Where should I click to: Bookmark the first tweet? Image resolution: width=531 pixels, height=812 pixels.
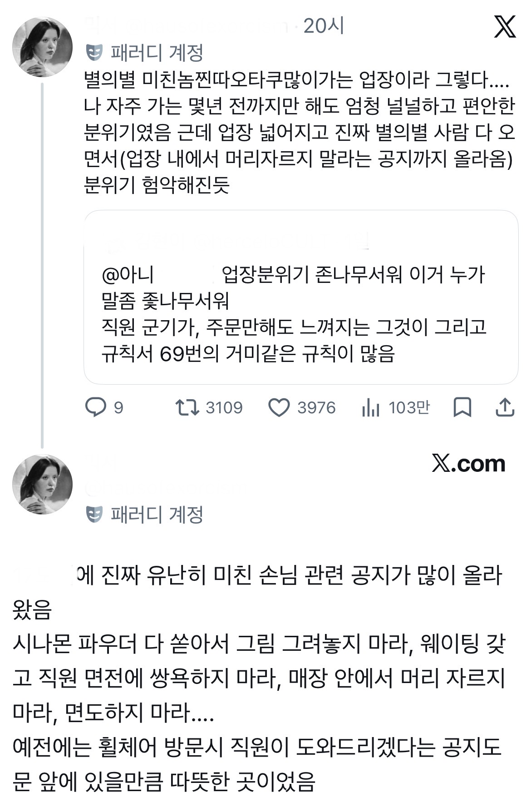coord(462,407)
